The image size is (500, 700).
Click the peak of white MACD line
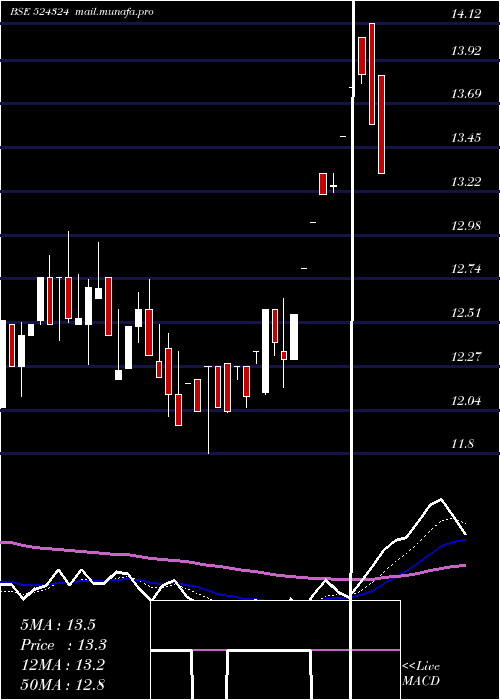(x=441, y=499)
